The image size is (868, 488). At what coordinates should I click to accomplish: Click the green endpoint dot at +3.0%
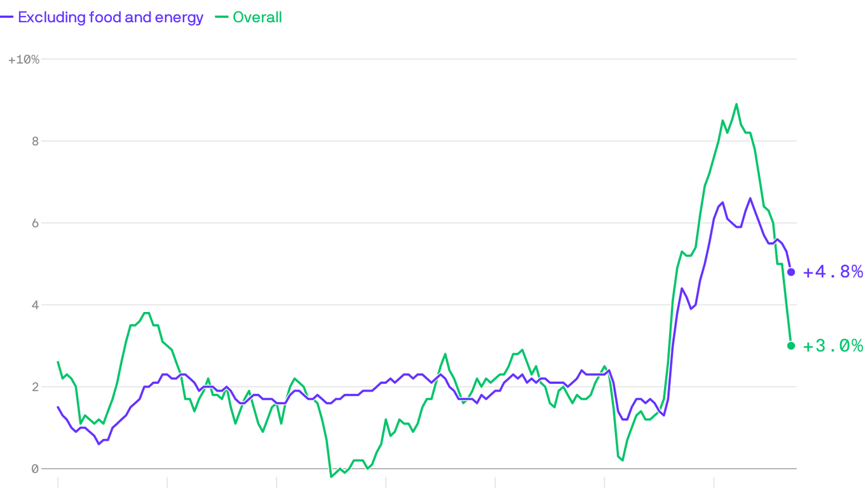[x=791, y=346]
